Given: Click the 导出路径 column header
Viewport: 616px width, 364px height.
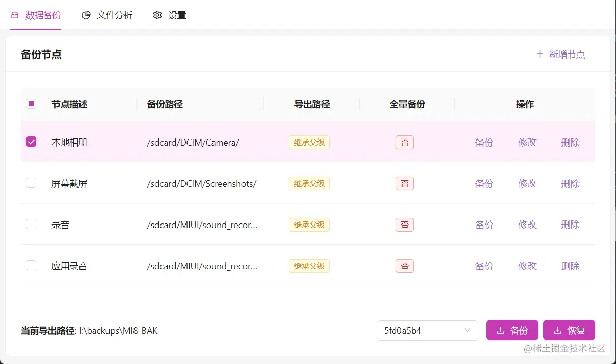Looking at the screenshot, I should pyautogui.click(x=312, y=104).
